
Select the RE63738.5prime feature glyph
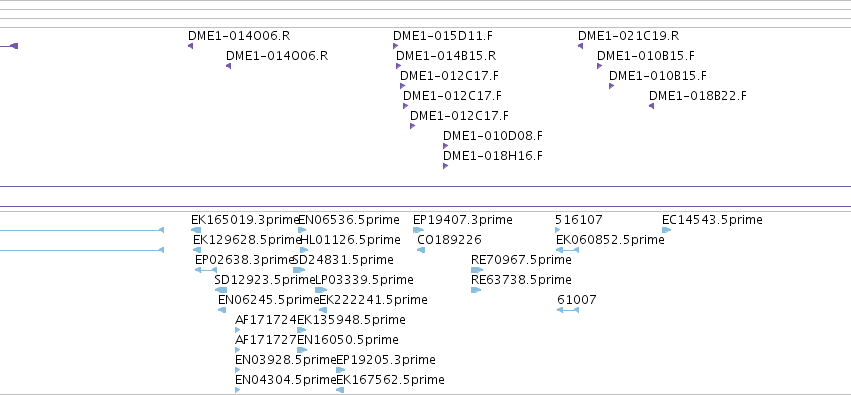[476, 290]
